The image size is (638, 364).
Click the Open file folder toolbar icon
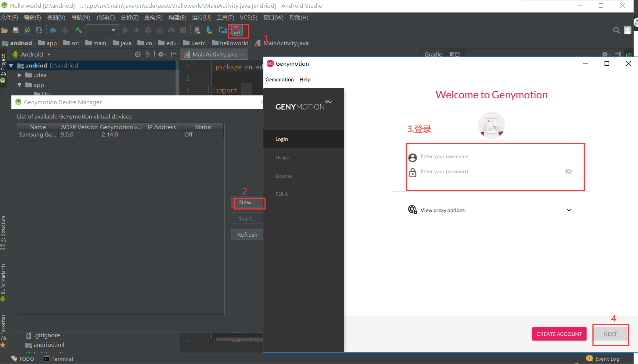coord(4,30)
